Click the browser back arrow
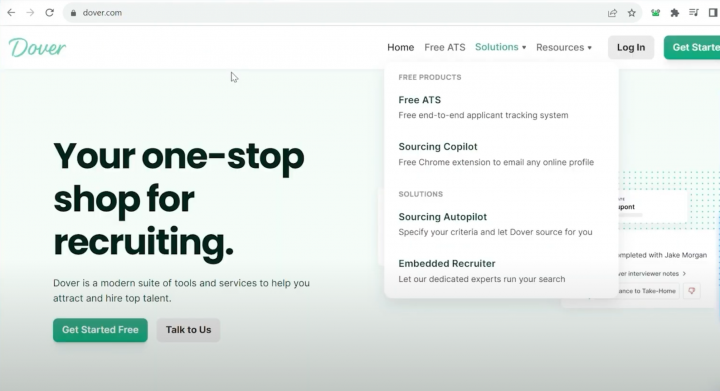The width and height of the screenshot is (720, 391). click(x=11, y=13)
